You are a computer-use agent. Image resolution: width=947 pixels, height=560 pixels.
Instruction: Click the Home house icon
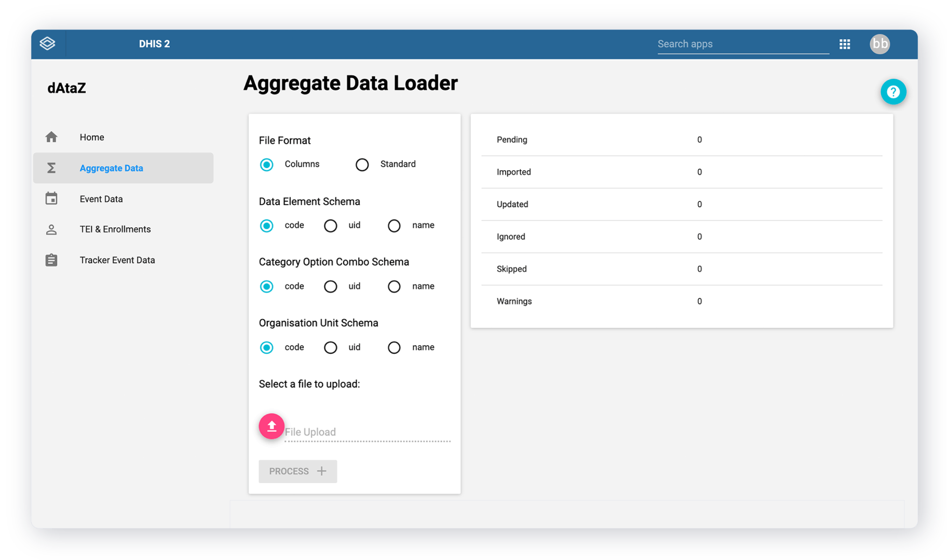point(51,136)
